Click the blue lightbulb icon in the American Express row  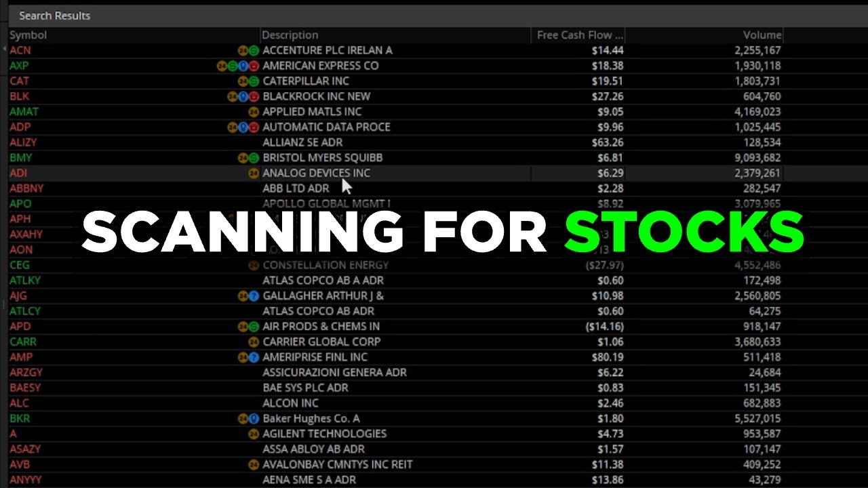pyautogui.click(x=243, y=66)
